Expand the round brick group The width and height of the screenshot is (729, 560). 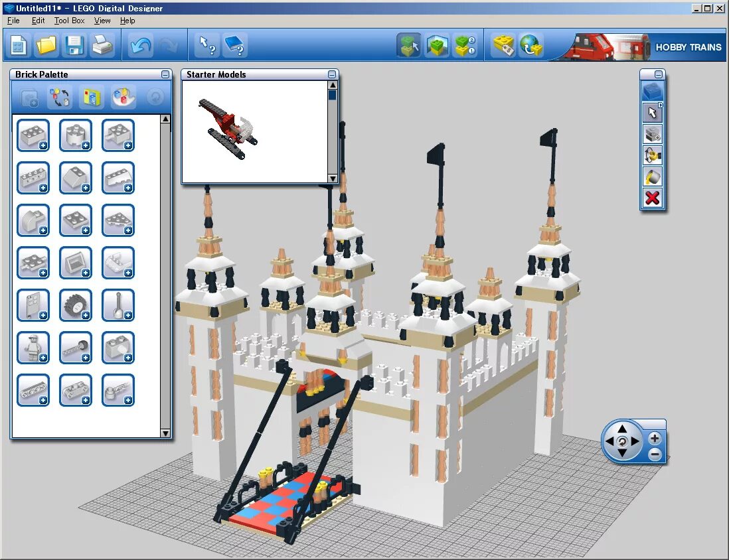tap(76, 135)
